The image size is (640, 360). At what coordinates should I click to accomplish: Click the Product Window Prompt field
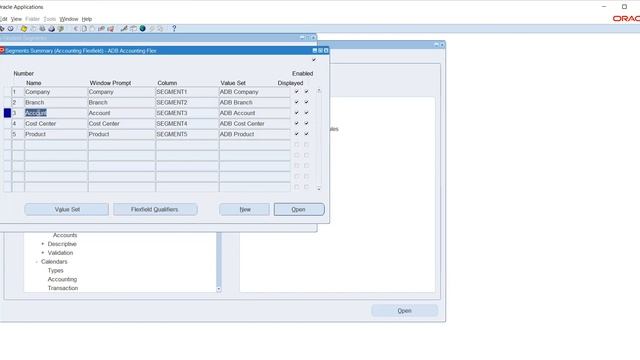122,134
